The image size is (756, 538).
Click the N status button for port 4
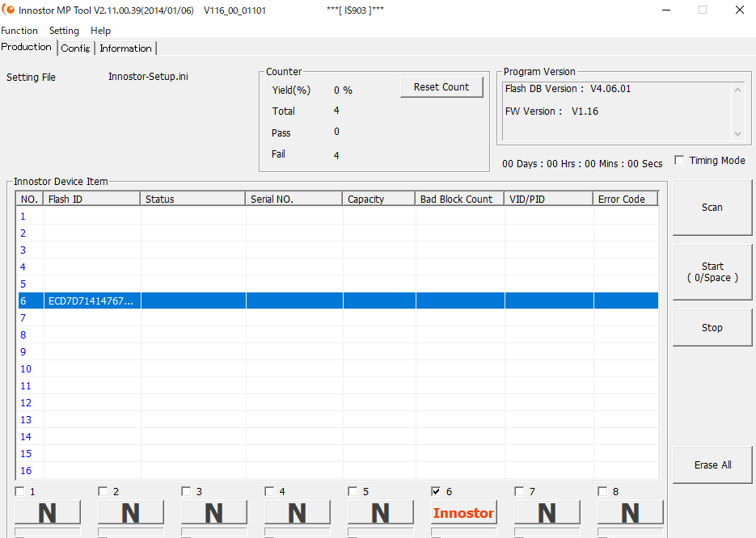pyautogui.click(x=298, y=512)
